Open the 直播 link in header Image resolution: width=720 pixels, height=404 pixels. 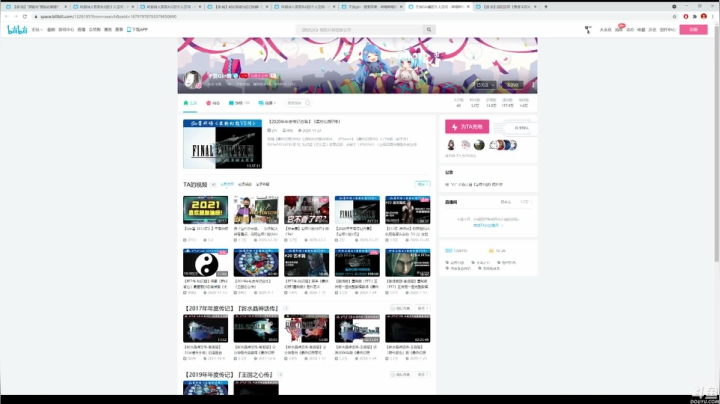(81, 30)
